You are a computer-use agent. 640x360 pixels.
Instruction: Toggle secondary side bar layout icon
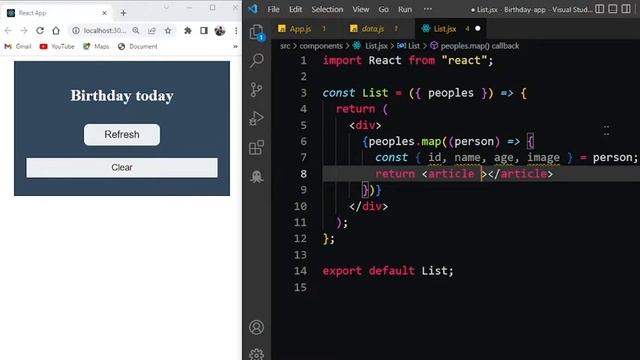(x=626, y=9)
